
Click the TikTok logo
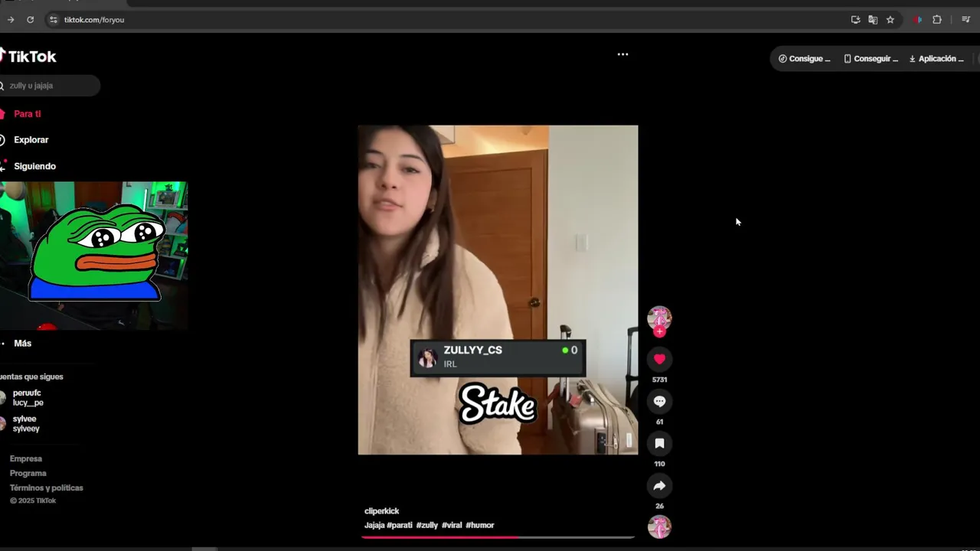28,56
